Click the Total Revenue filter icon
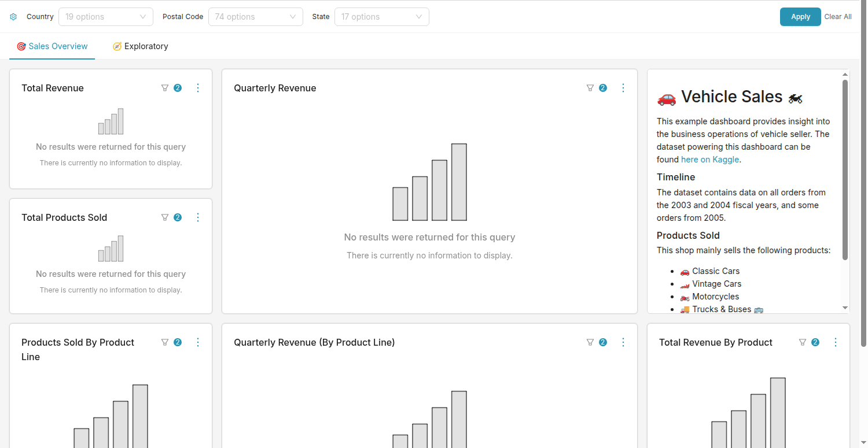Viewport: 868px width, 448px height. click(x=165, y=88)
